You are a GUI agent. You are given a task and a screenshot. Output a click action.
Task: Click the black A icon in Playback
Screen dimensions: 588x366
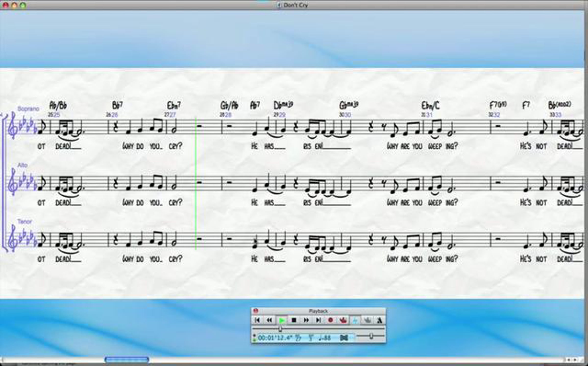[x=379, y=320]
